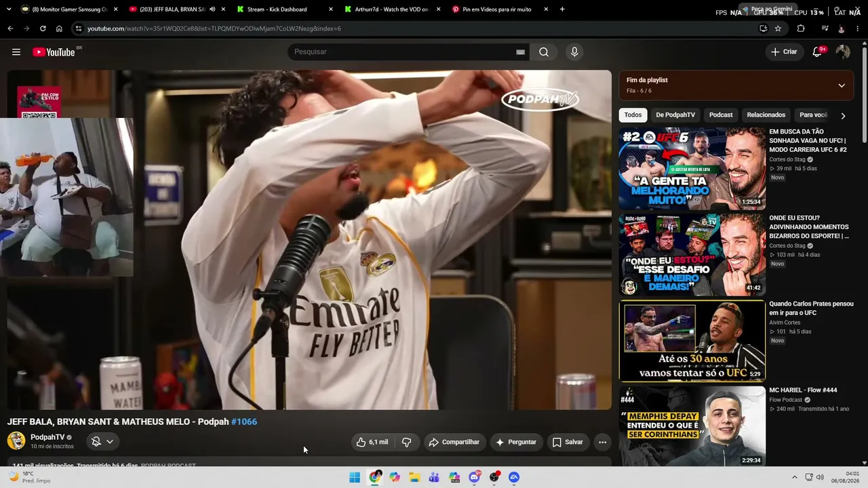Open 'Quando Carlos Prates pensou' video title
This screenshot has height=488, width=868.
coord(811,308)
